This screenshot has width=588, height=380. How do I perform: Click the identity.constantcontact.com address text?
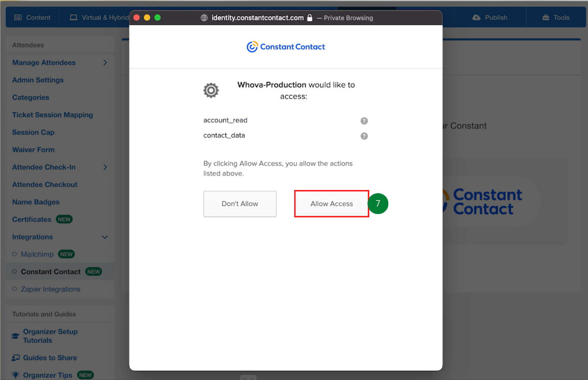click(x=257, y=18)
